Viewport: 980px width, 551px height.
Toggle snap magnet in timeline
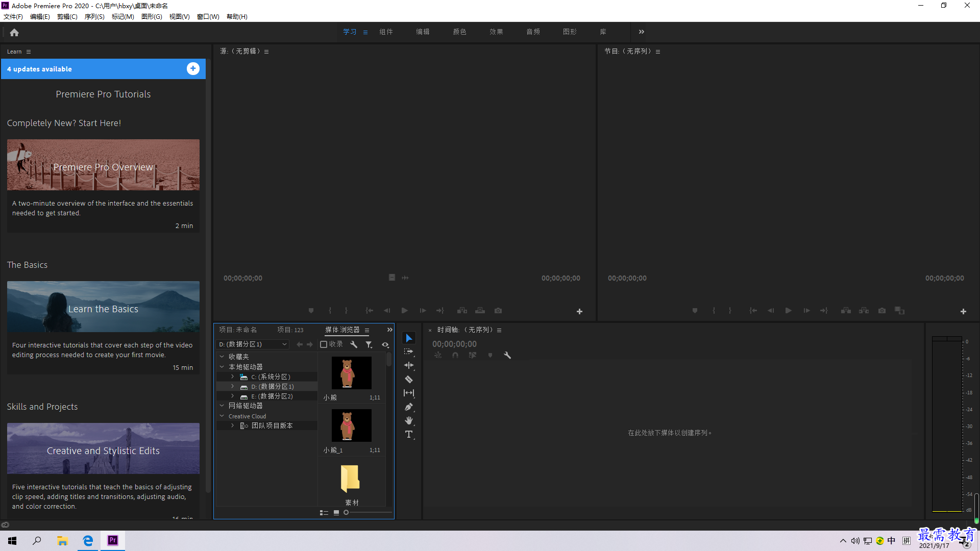455,355
